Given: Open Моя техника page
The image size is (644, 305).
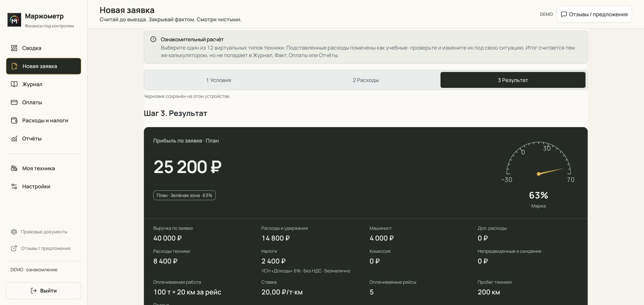Looking at the screenshot, I should tap(43, 169).
